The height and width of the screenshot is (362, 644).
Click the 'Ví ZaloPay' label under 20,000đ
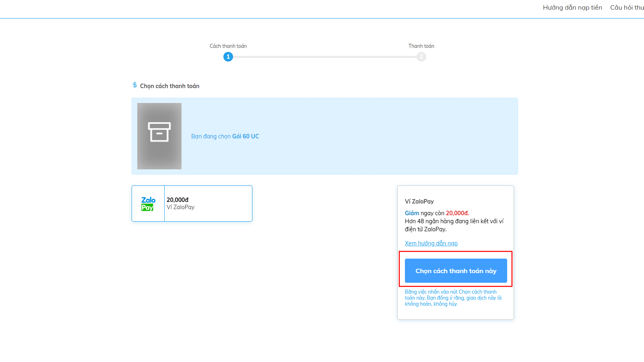181,207
